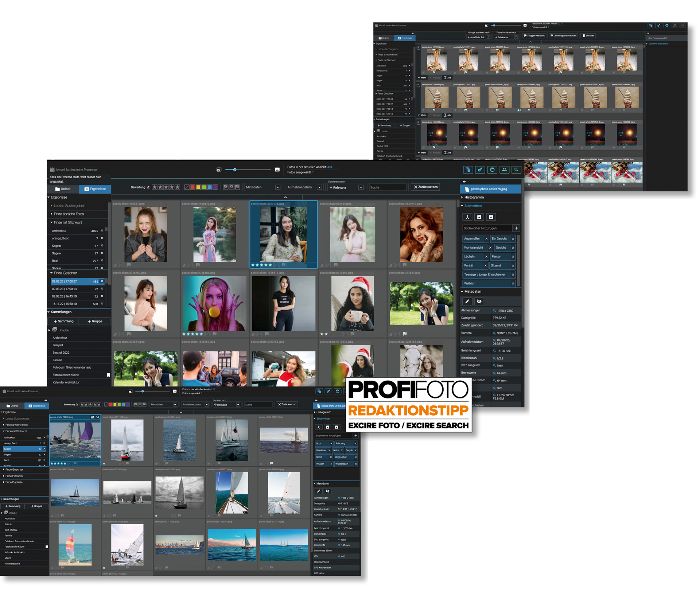
Task: Click the red color filter swatch in middle window
Action: point(192,187)
